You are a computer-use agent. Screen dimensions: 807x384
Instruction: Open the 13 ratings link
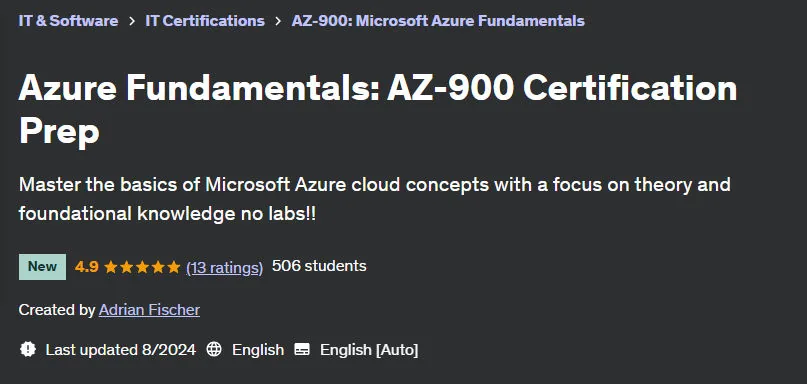pos(224,267)
